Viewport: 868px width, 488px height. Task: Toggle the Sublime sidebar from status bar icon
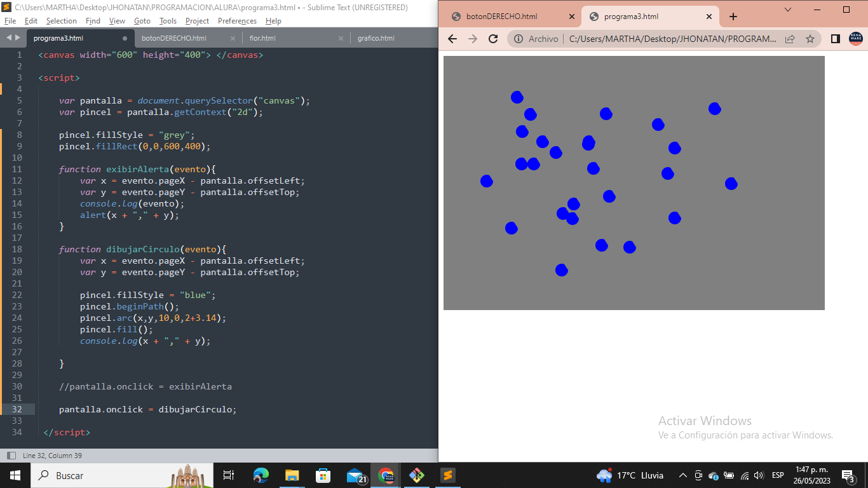[x=11, y=456]
